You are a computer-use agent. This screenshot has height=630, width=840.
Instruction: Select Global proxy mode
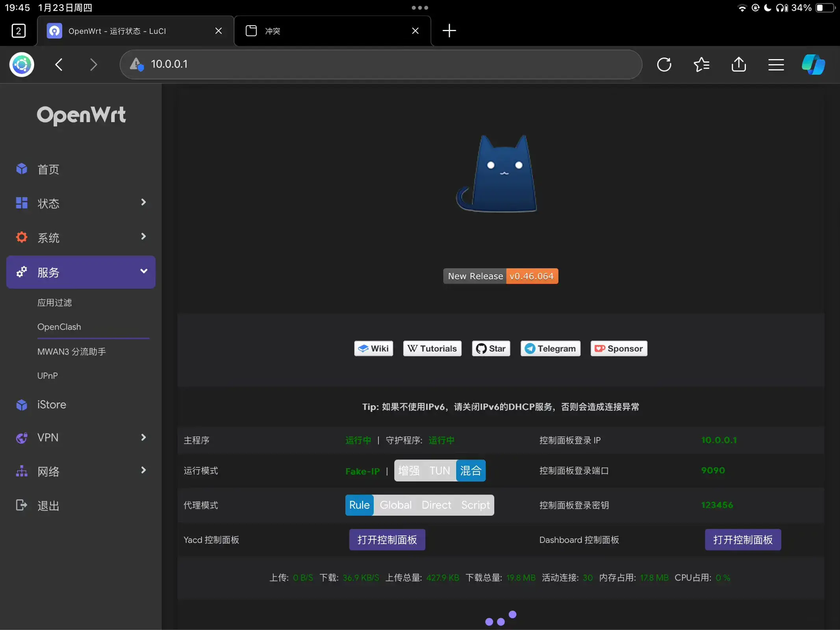(395, 505)
